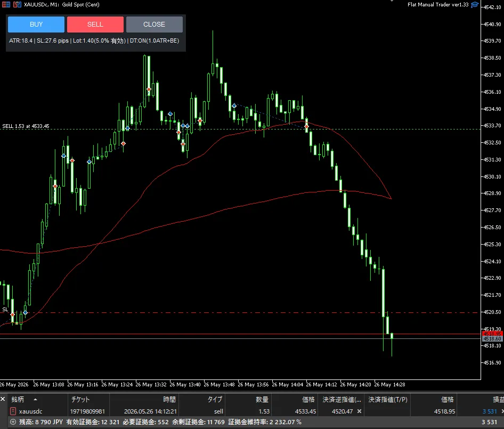Click the one-click trading panel icon beside XAUUSDc
Viewport: 504px width, 429px height.
tap(6, 4)
